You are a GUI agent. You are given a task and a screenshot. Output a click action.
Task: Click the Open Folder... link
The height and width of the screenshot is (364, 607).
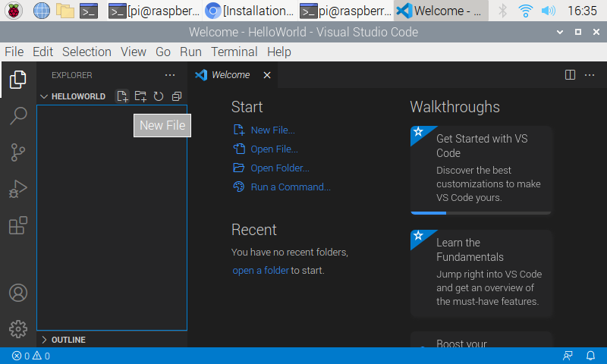click(x=280, y=168)
